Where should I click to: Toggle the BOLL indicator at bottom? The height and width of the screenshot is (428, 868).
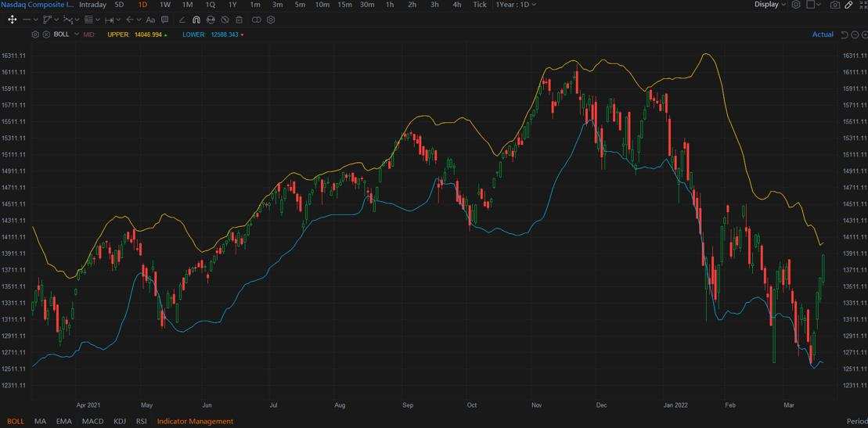coord(16,422)
